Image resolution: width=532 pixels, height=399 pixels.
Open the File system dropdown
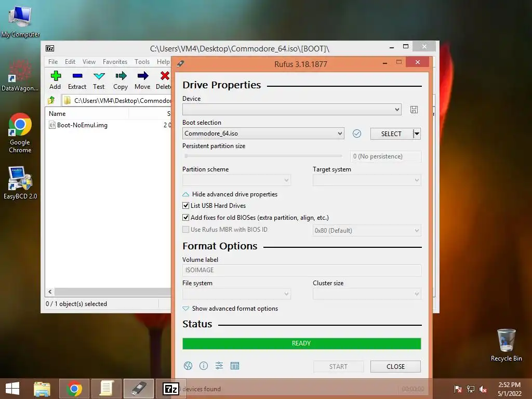(x=236, y=294)
